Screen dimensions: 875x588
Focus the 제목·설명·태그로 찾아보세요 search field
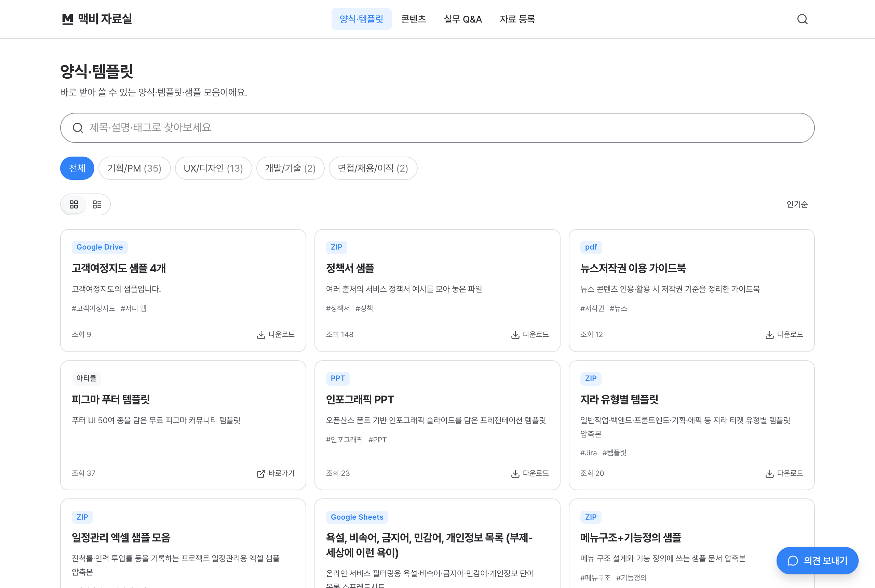coord(437,128)
